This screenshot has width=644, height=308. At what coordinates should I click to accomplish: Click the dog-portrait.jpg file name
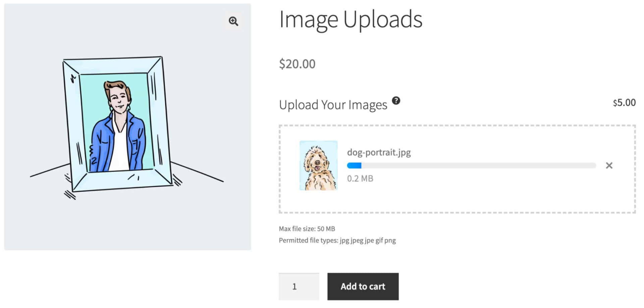click(x=379, y=152)
